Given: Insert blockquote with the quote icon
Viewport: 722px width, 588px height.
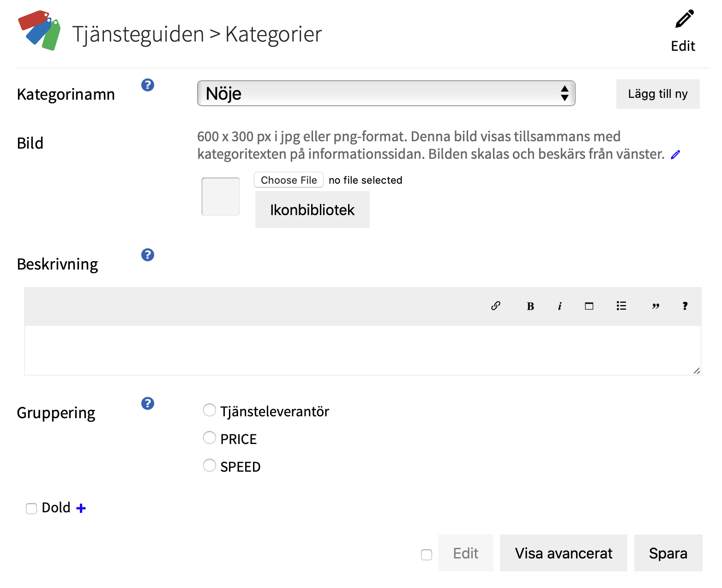Looking at the screenshot, I should click(655, 306).
